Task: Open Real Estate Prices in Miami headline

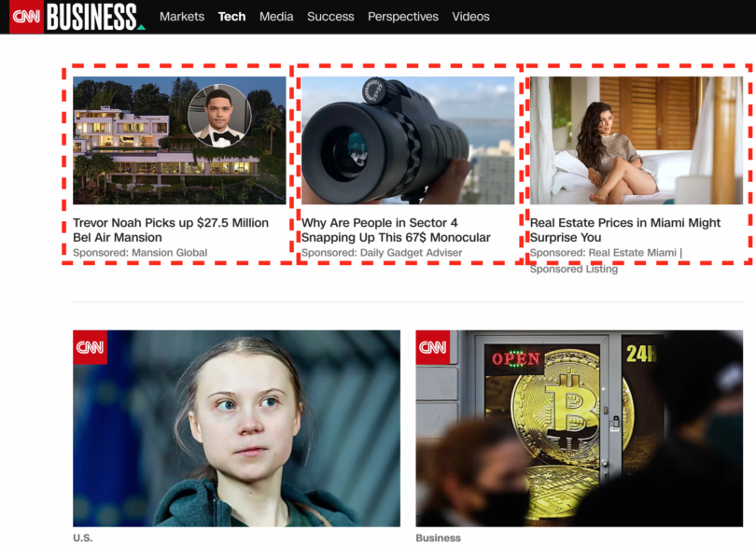Action: click(624, 230)
